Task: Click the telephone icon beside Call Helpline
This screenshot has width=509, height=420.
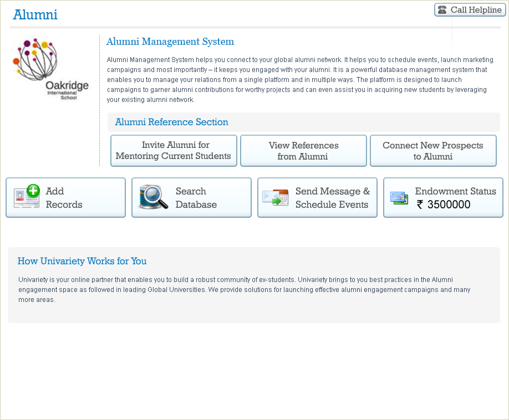Action: (x=442, y=10)
